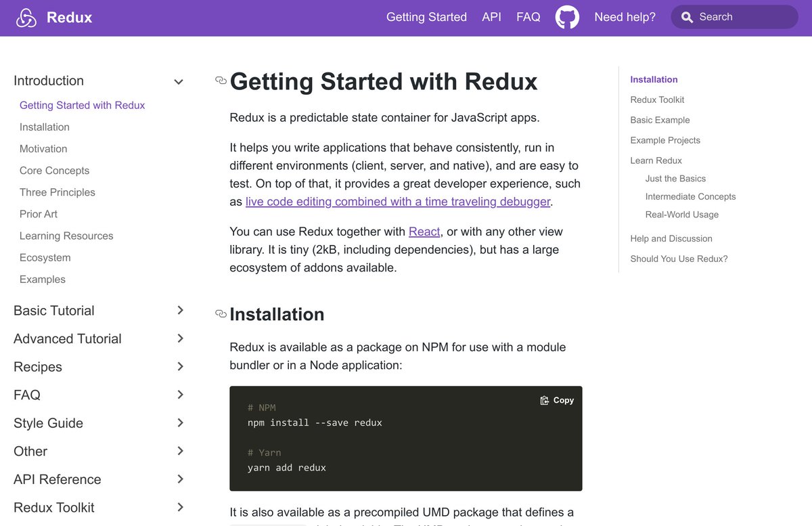
Task: Expand the Other sidebar section
Action: pos(180,451)
